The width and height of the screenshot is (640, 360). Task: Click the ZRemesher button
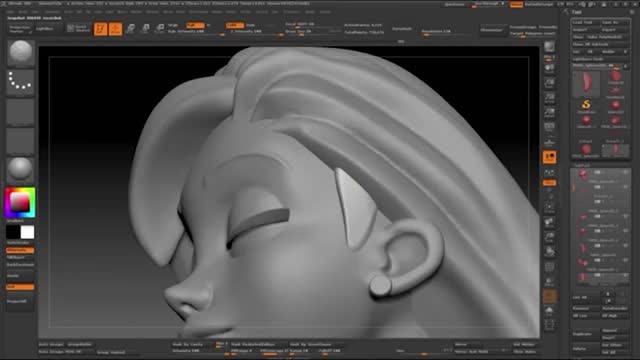[x=492, y=30]
